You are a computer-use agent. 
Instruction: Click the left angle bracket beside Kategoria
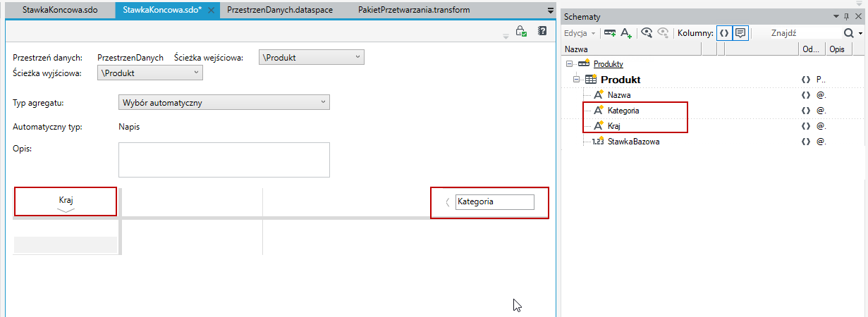point(448,202)
